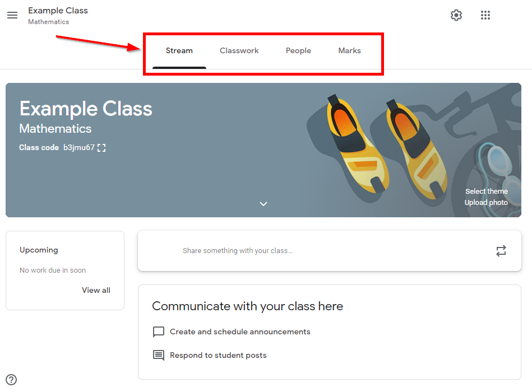The width and height of the screenshot is (532, 392).
Task: Go to the Marks tab
Action: point(349,51)
